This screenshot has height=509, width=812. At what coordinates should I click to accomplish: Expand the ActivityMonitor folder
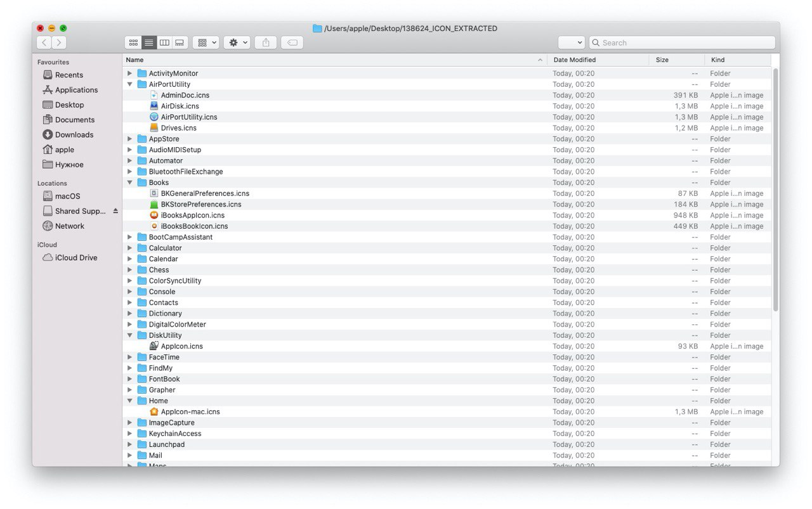pos(129,74)
